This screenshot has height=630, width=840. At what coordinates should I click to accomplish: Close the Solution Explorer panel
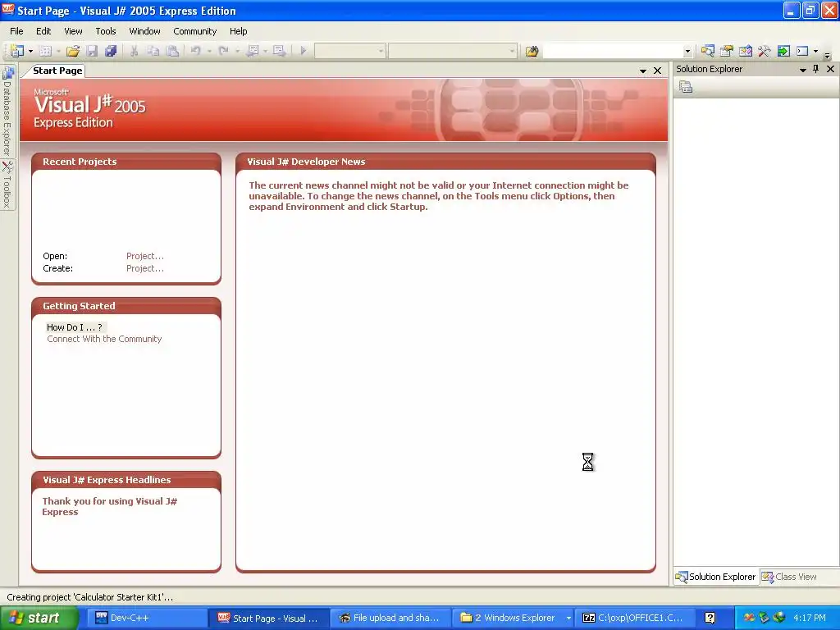click(830, 69)
